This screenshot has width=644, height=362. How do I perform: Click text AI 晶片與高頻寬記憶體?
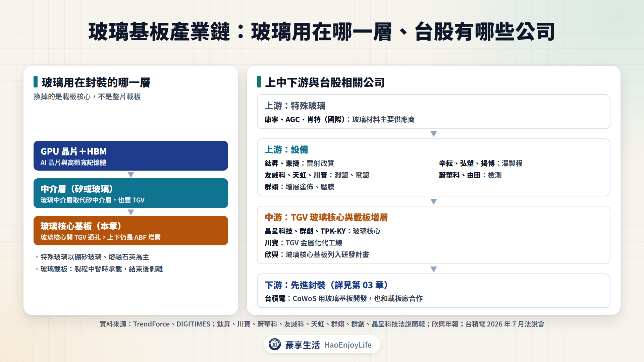point(73,163)
